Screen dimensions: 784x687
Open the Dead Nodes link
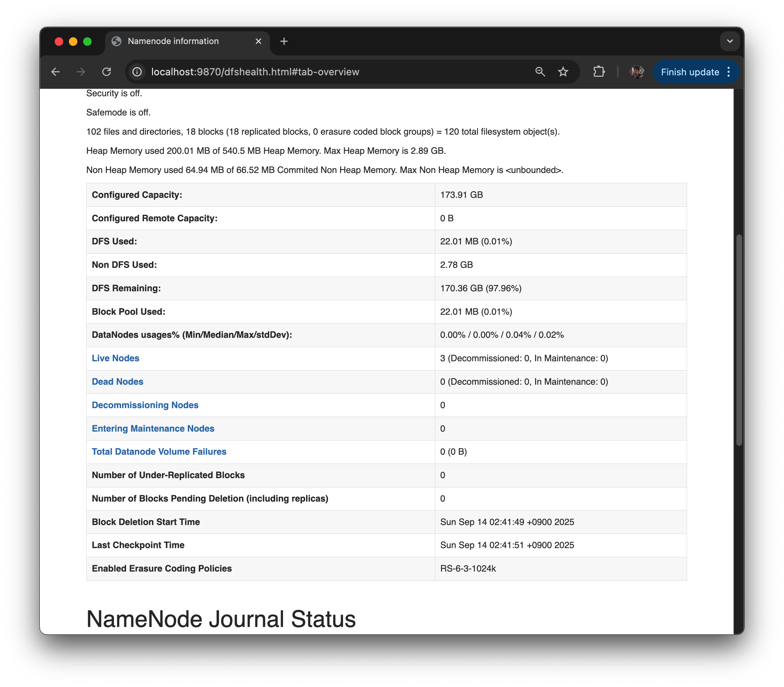click(117, 382)
